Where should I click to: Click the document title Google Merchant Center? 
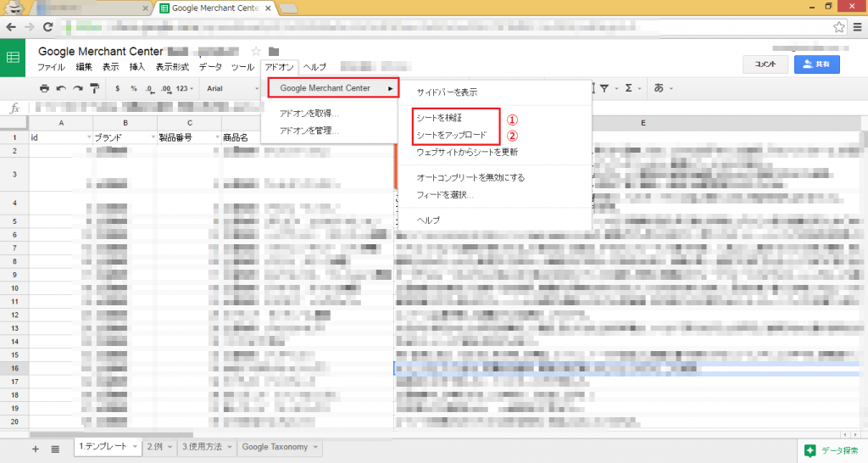click(x=101, y=52)
